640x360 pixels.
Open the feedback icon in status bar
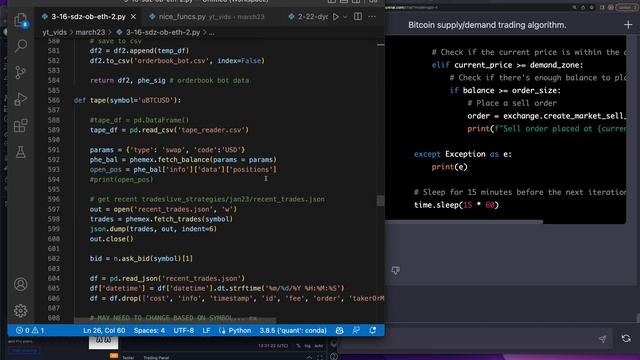[356, 330]
